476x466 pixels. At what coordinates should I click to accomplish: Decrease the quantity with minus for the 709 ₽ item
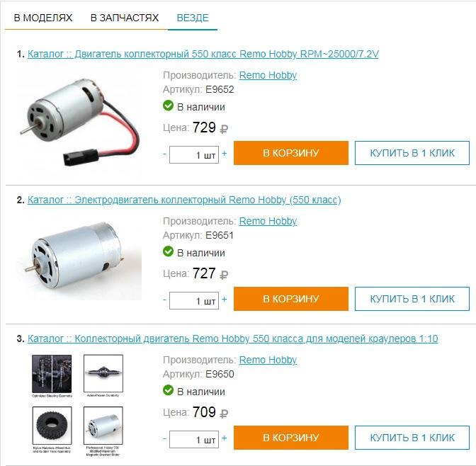coord(164,438)
